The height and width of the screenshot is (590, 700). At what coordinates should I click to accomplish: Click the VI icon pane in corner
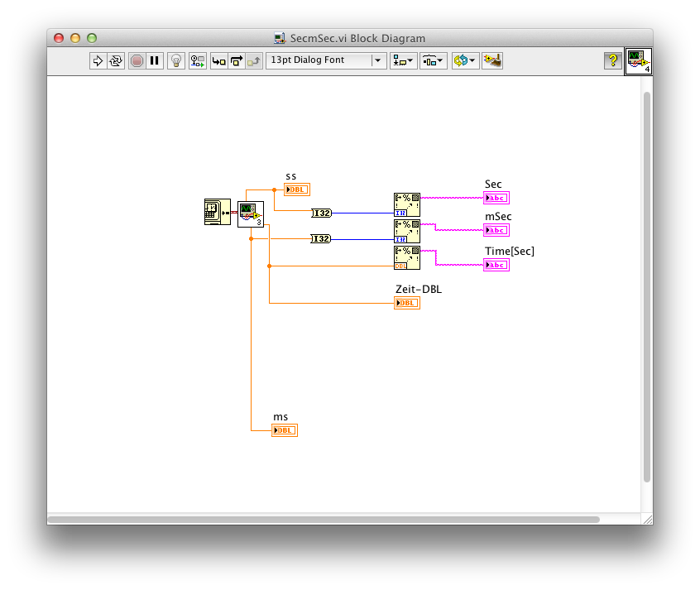[639, 61]
